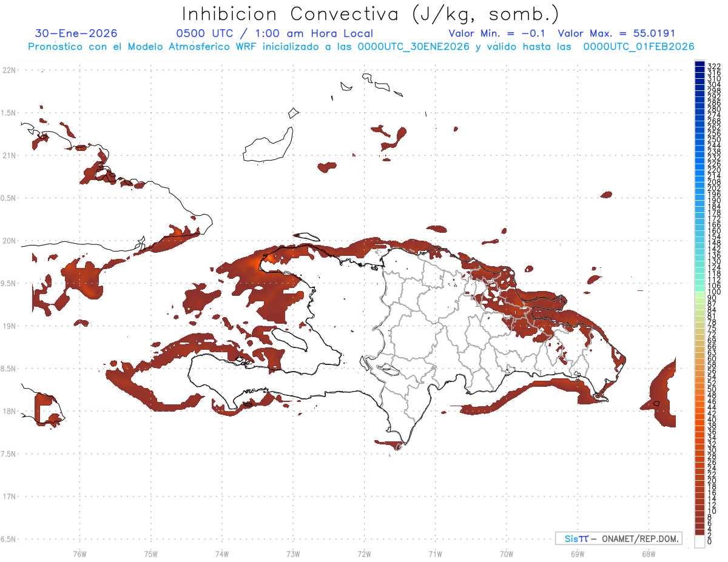Screen dimensions: 728x562
Task: Click the "72W" longitude label
Action: tap(364, 554)
